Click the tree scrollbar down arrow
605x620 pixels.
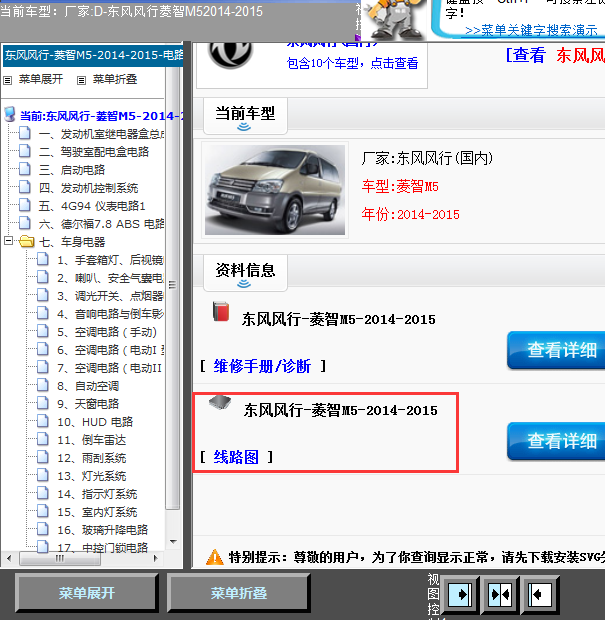click(x=173, y=542)
